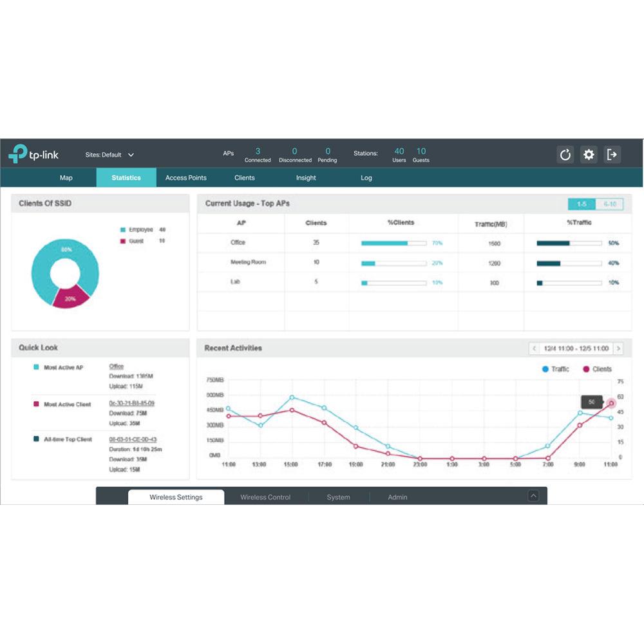The height and width of the screenshot is (644, 644).
Task: Open the Most Active AP Office link
Action: pyautogui.click(x=117, y=366)
